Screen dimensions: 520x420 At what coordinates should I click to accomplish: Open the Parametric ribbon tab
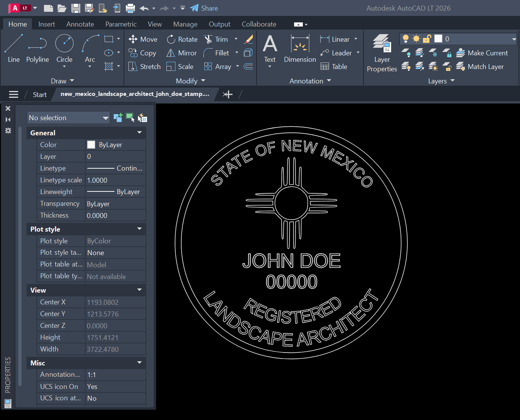pos(121,24)
